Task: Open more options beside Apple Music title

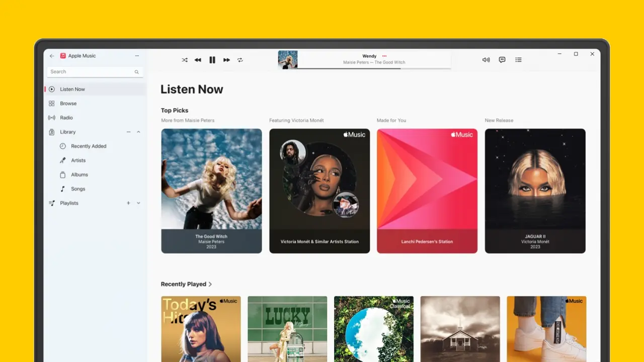Action: pyautogui.click(x=137, y=56)
